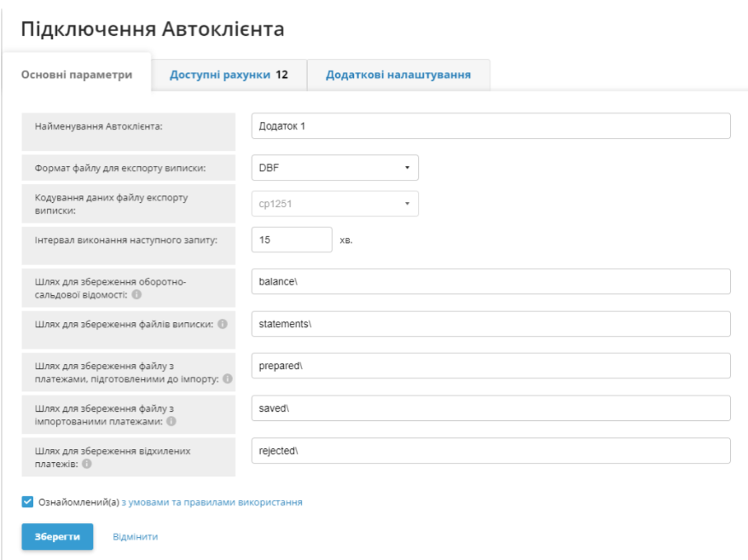Open the export format arrow next to DBF
Viewport: 748px width, 560px height.
(x=408, y=167)
